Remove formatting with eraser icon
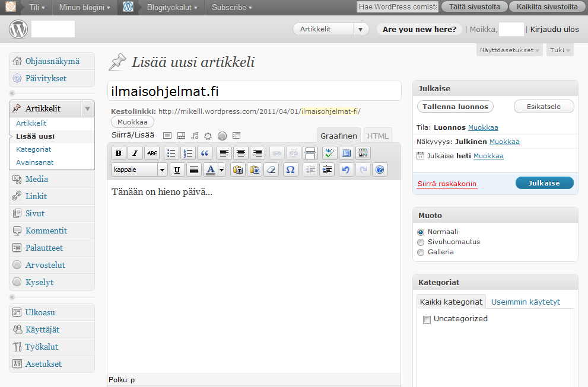Image resolution: width=588 pixels, height=387 pixels. [271, 169]
